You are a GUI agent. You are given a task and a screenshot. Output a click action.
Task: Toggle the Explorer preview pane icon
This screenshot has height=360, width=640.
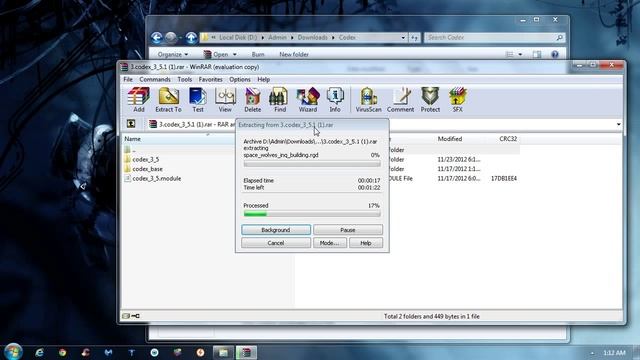[537, 54]
